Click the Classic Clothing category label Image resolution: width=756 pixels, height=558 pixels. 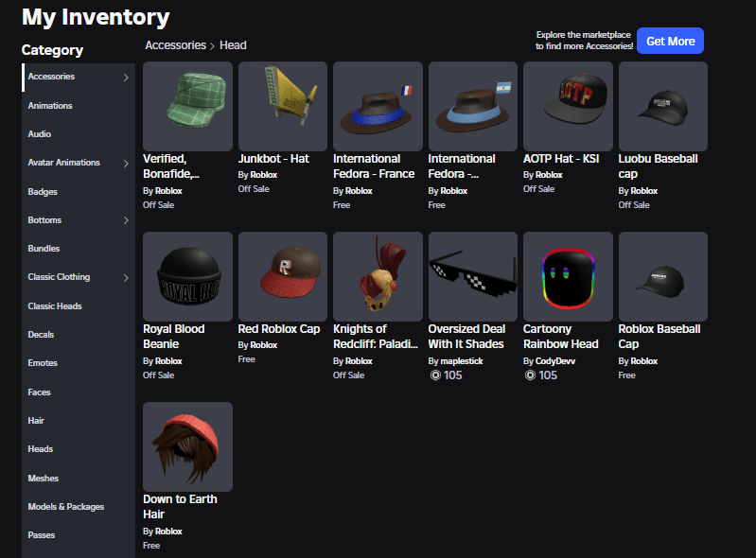click(59, 277)
